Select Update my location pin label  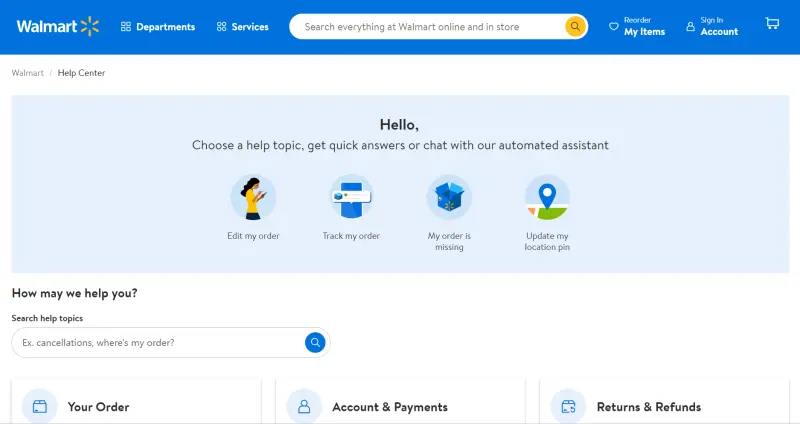(547, 241)
